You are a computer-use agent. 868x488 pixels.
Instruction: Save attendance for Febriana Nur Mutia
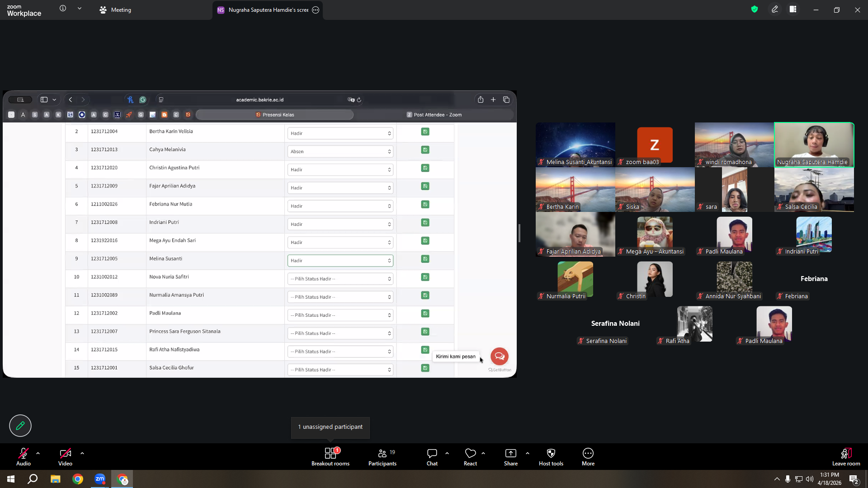coord(425,204)
